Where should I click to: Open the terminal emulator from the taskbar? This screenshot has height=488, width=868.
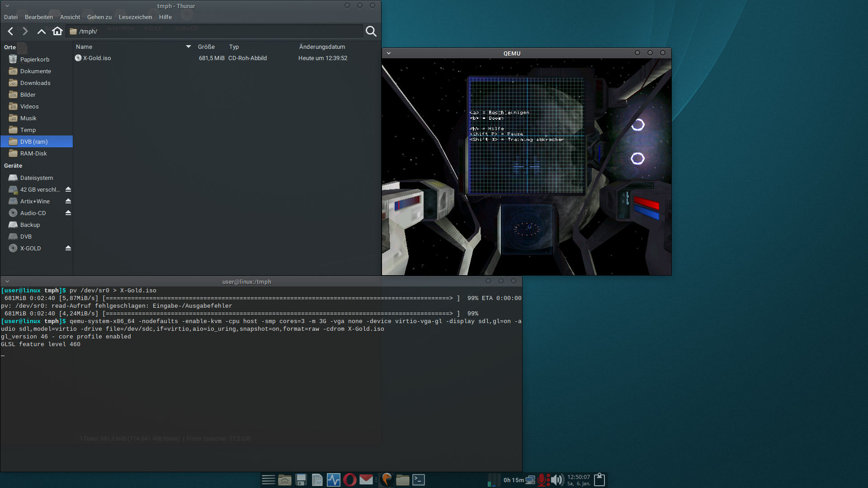click(418, 479)
